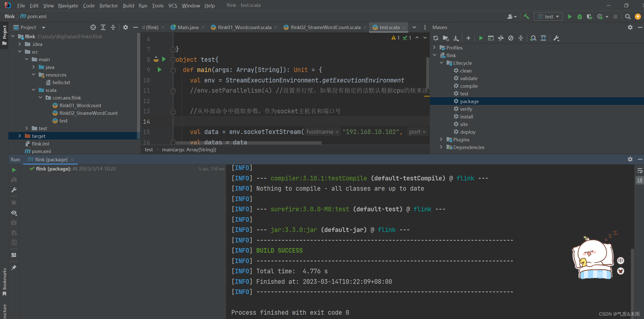Expand the target folder
Viewport: 644px width, 319px height.
(20, 136)
